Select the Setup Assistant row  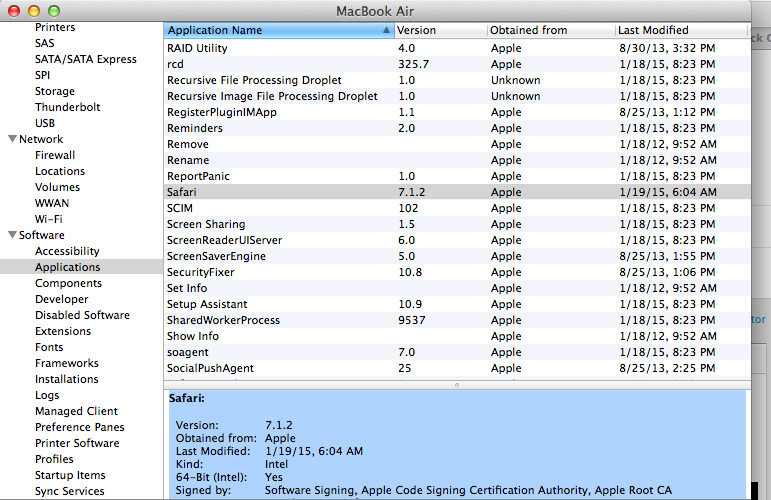pos(457,304)
